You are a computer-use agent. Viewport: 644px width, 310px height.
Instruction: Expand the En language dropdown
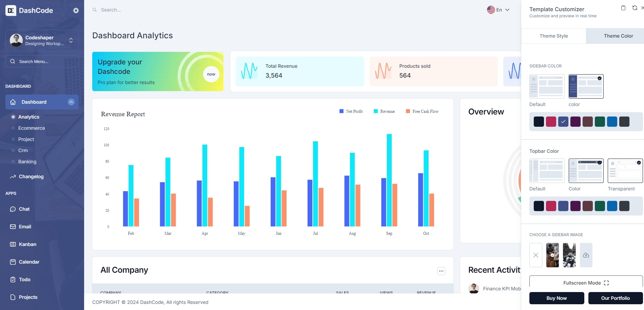pyautogui.click(x=498, y=10)
